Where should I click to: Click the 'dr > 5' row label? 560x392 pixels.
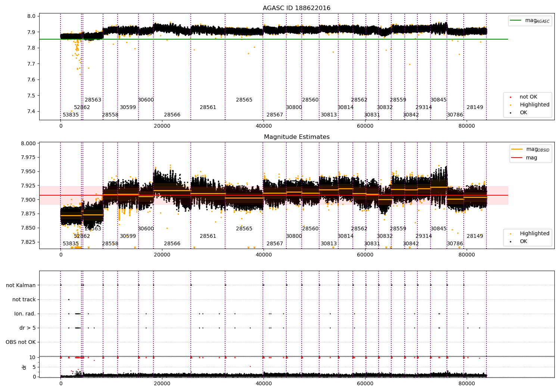[x=27, y=328]
